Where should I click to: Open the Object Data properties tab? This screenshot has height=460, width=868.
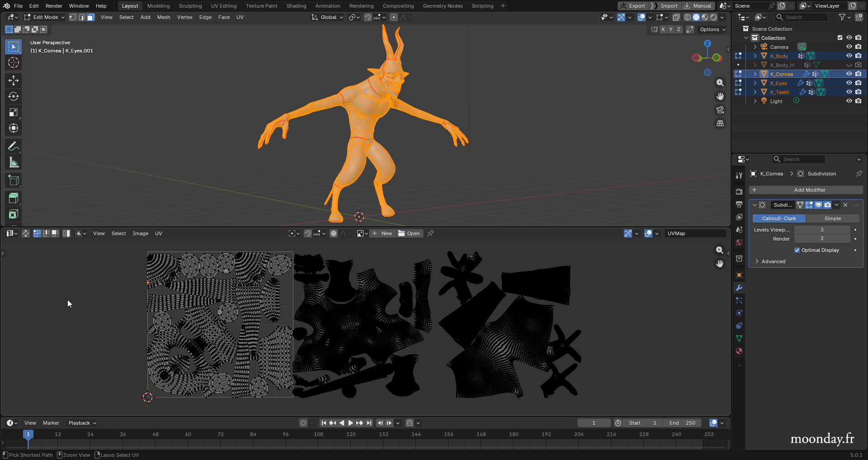(x=739, y=338)
